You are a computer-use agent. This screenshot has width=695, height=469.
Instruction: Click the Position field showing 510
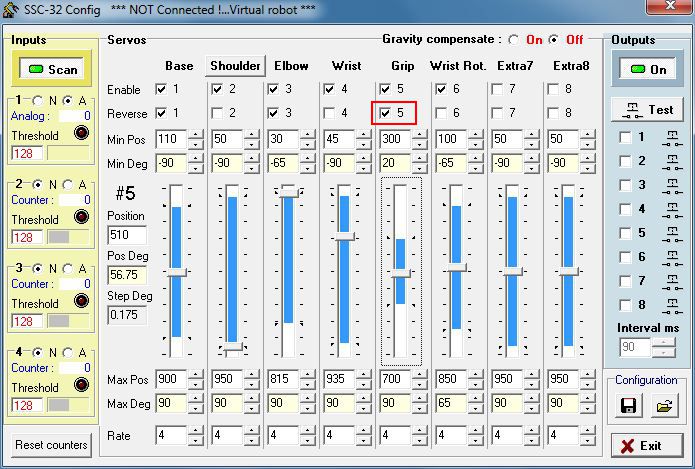tap(127, 235)
